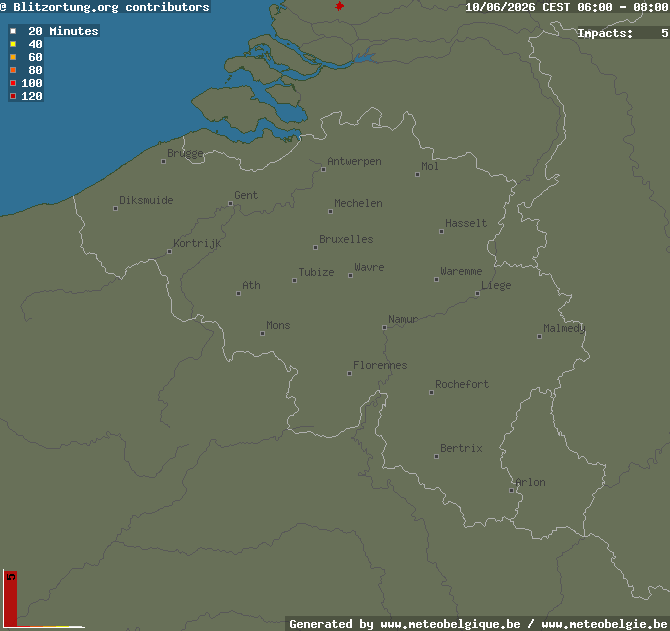Click the Mons city marker dot
This screenshot has height=631, width=670.
pos(262,334)
